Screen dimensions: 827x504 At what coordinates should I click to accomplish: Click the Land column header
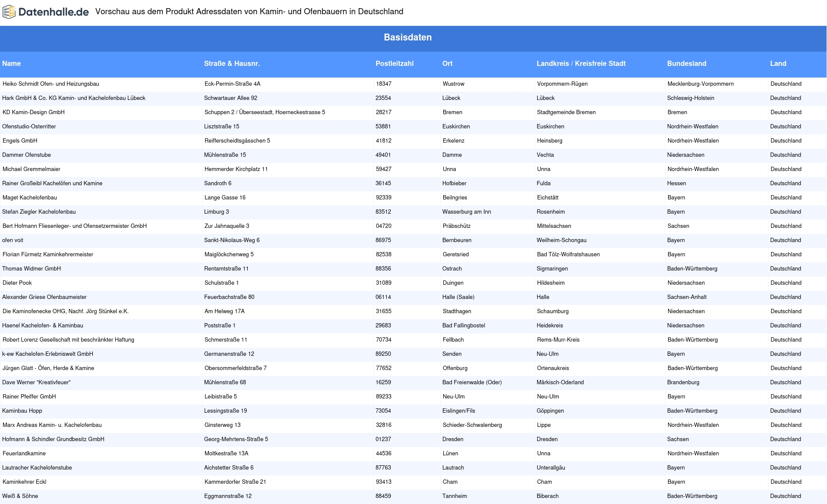(x=778, y=63)
